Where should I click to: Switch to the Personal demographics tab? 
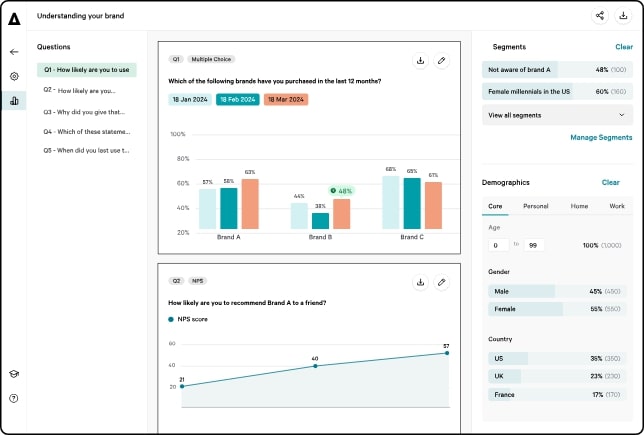pos(536,206)
